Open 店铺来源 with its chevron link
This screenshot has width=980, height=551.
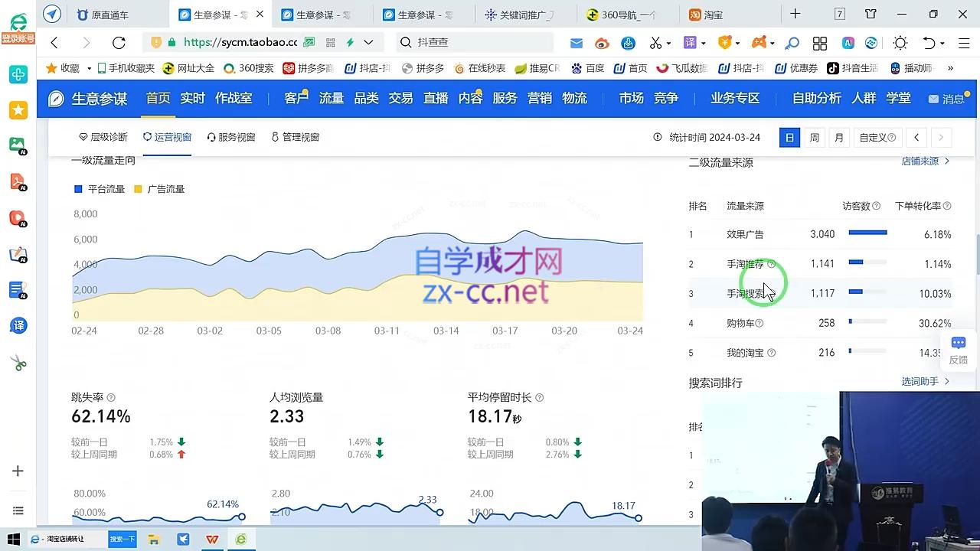click(x=926, y=161)
